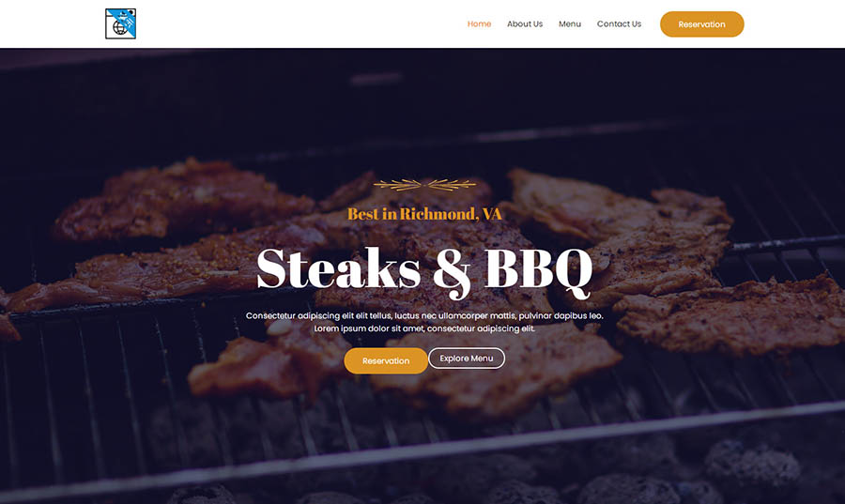The image size is (845, 504).
Task: Click the word "Steaks" in the headline
Action: pyautogui.click(x=338, y=268)
